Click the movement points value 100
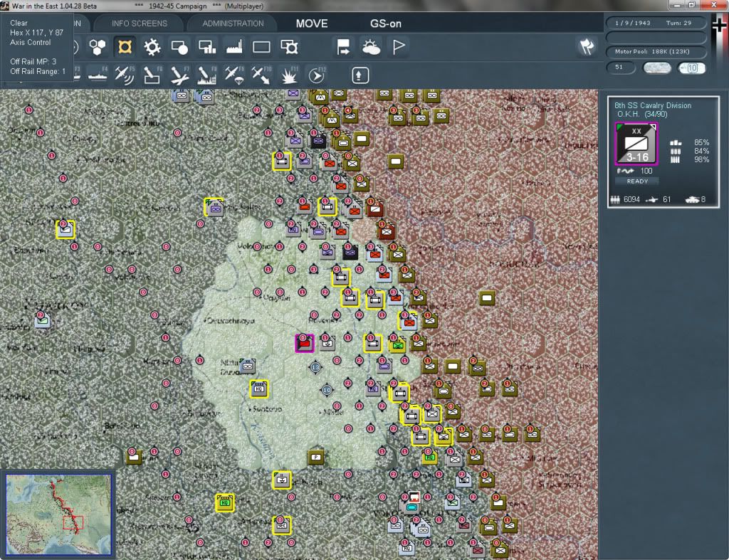Image resolution: width=729 pixels, height=560 pixels. coord(646,171)
